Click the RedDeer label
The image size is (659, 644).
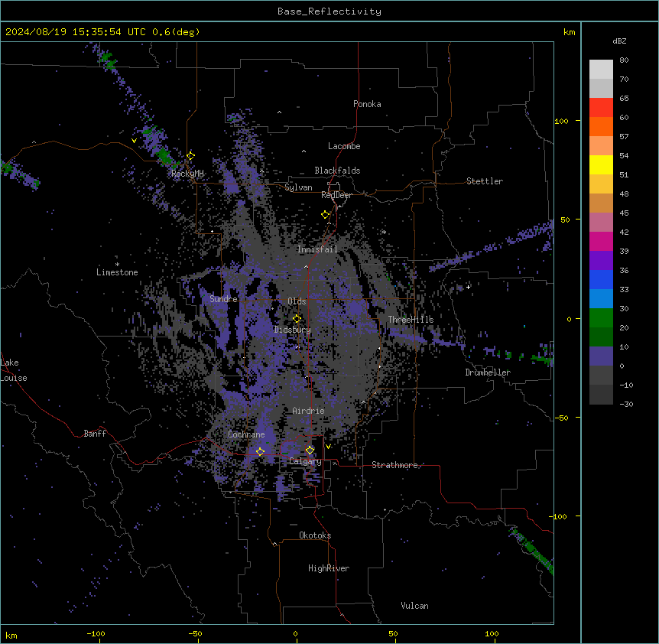pos(336,195)
